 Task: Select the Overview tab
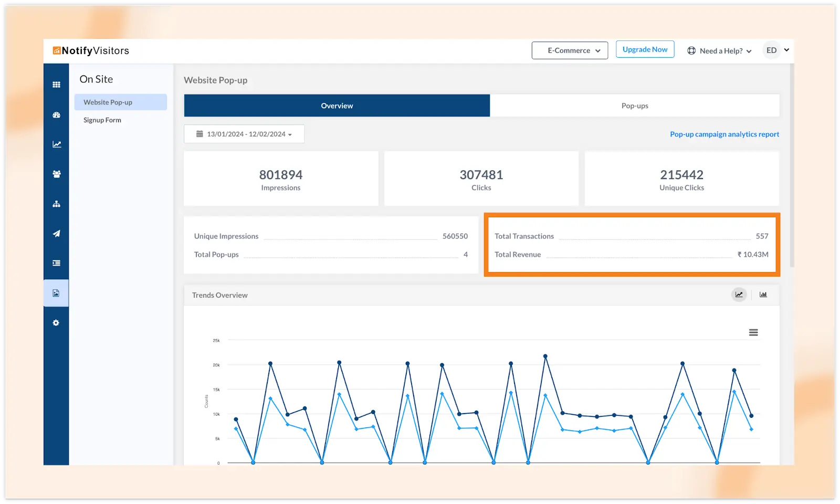pyautogui.click(x=337, y=106)
